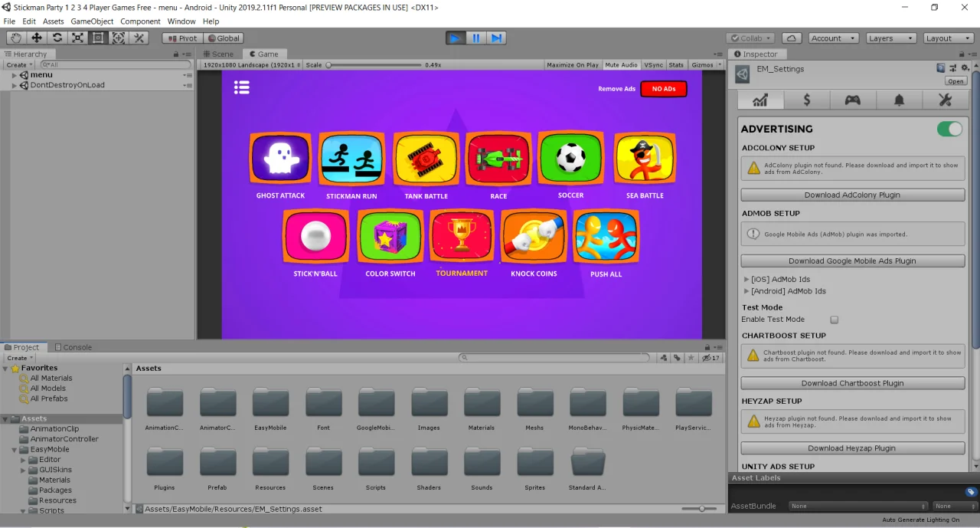Select the Rotate tool

point(57,38)
